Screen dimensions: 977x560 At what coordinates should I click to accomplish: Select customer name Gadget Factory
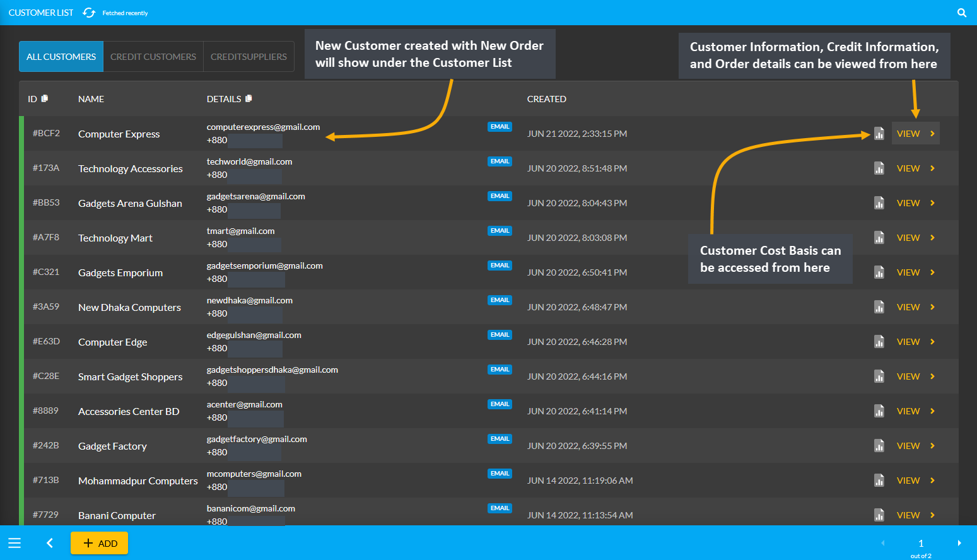point(112,446)
